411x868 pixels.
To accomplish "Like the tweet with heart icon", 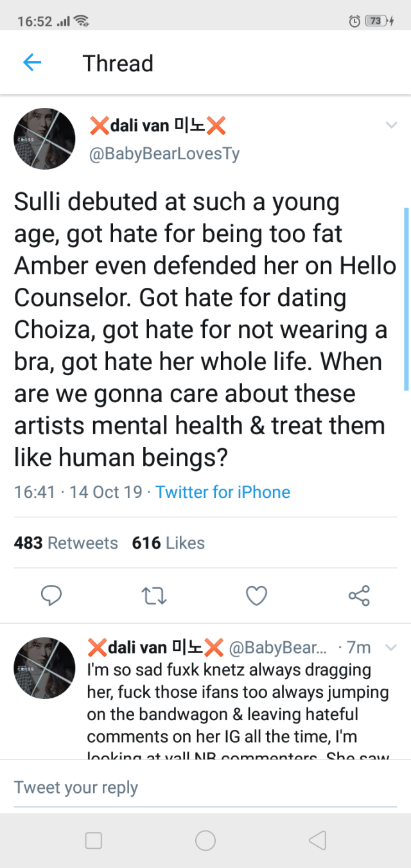I will pos(257,596).
